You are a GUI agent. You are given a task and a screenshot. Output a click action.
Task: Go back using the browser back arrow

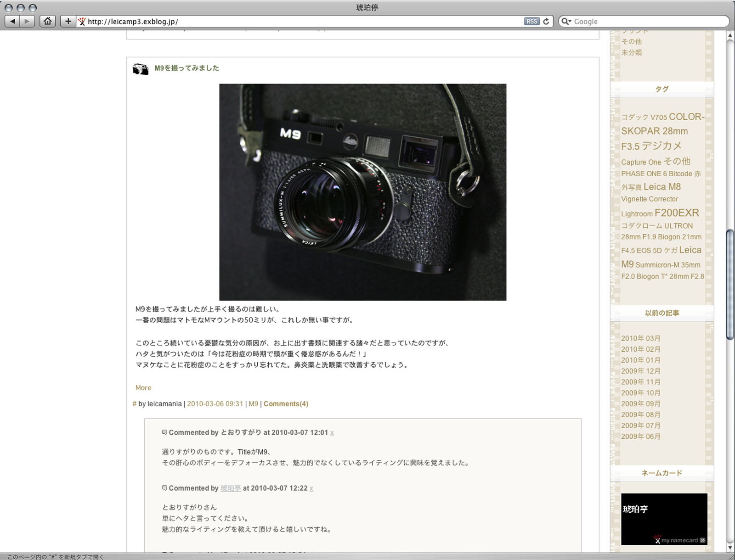click(x=12, y=21)
